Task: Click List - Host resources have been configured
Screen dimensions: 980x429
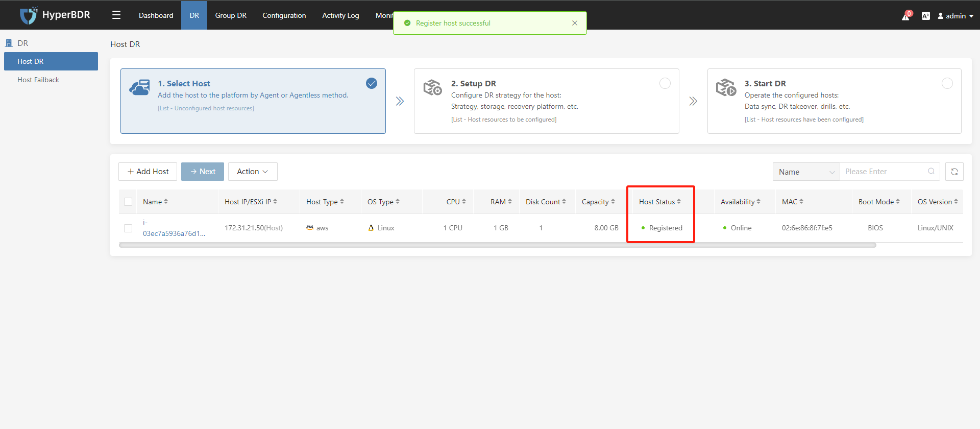Action: click(804, 120)
